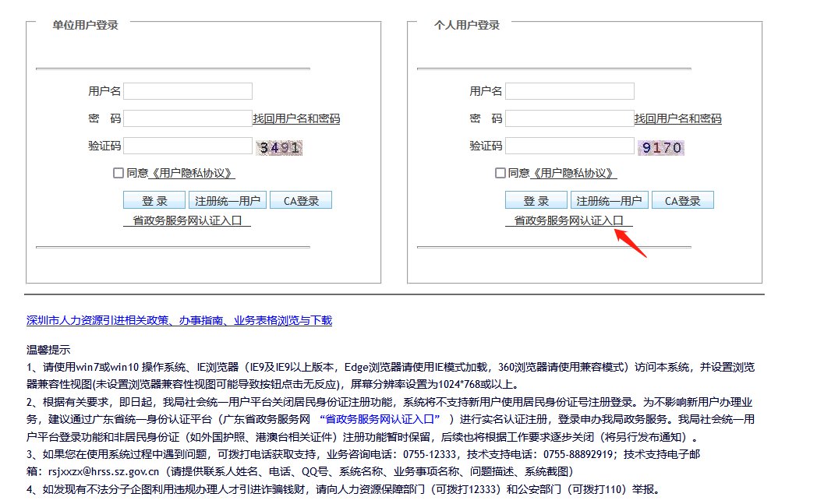
Task: Tick the privacy agreement checkbox under 个人用户登录
Action: (x=500, y=173)
